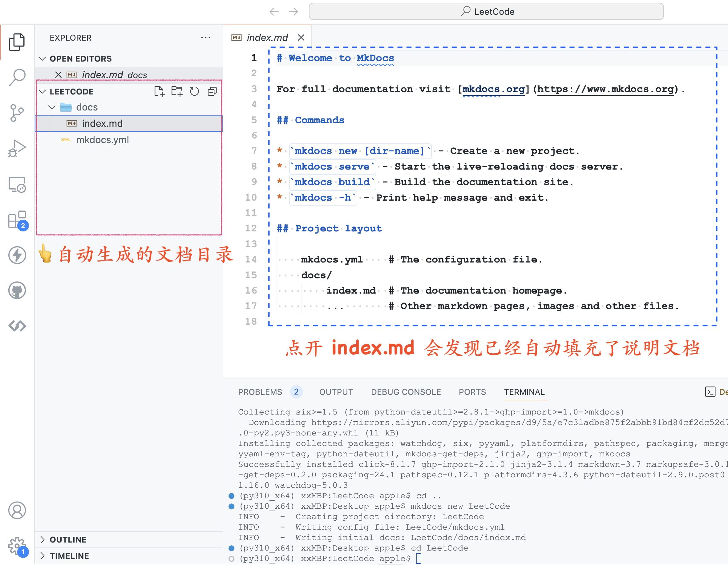This screenshot has width=728, height=565.
Task: Click the mkdocs build code span
Action: tap(332, 182)
